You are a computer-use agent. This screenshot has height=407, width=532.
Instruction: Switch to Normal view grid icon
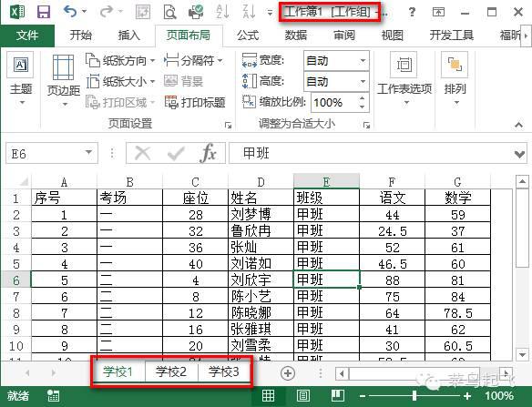click(268, 395)
